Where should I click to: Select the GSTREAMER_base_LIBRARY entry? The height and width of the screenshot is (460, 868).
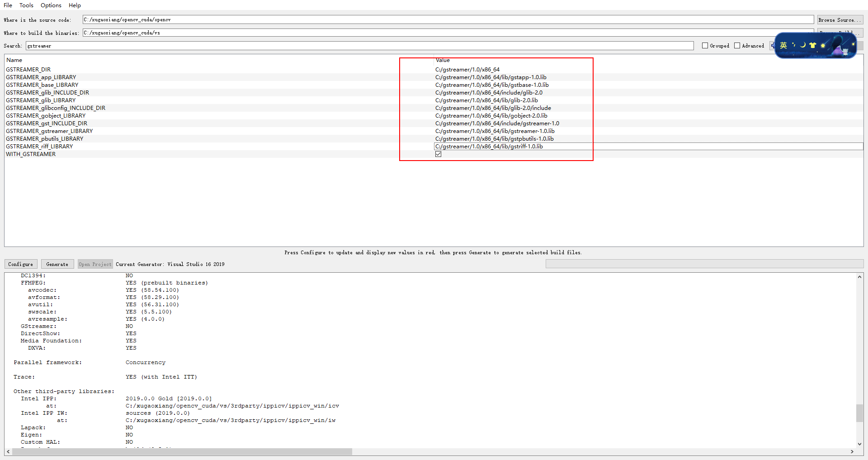click(x=42, y=85)
